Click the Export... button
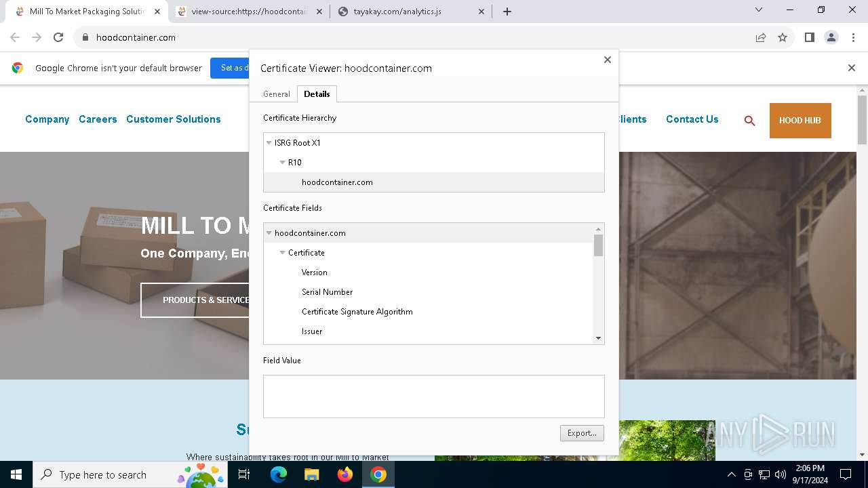The height and width of the screenshot is (488, 868). [x=582, y=433]
